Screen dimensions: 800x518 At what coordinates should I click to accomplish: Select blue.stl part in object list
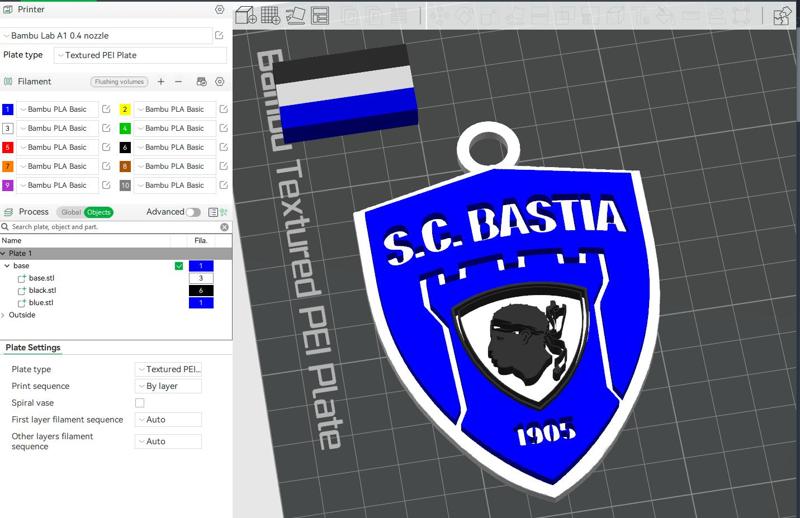click(41, 303)
